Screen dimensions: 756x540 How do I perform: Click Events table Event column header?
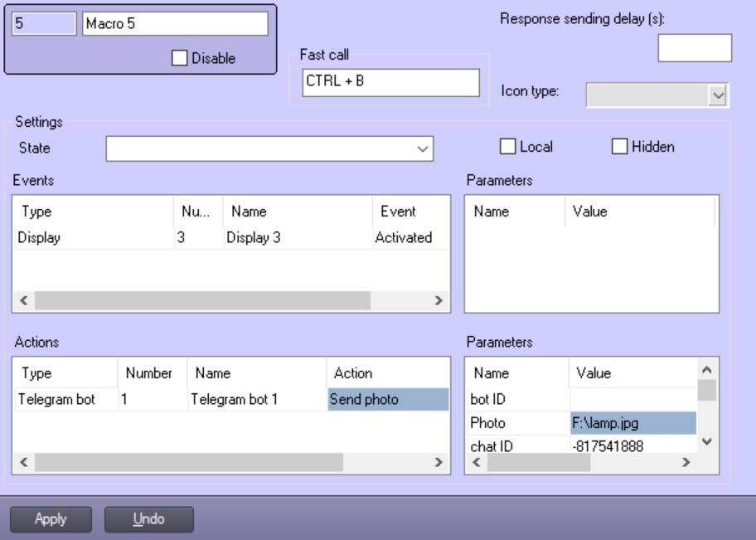[x=411, y=212]
